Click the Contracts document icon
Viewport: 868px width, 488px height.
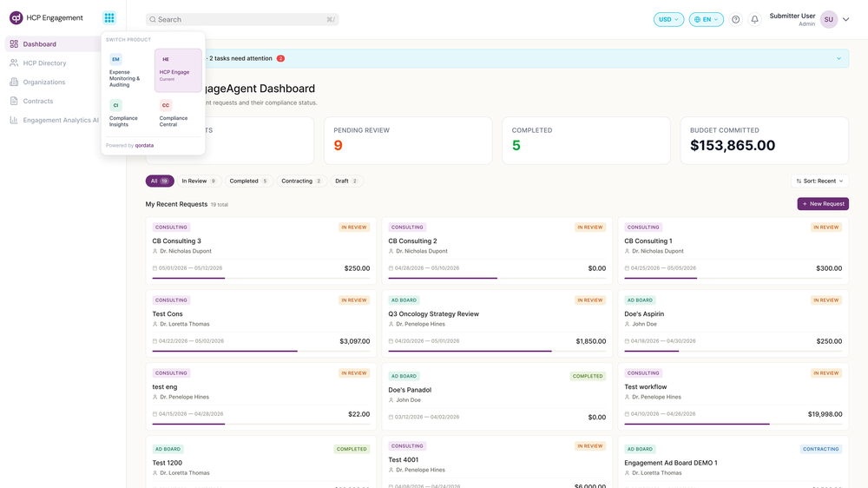14,101
